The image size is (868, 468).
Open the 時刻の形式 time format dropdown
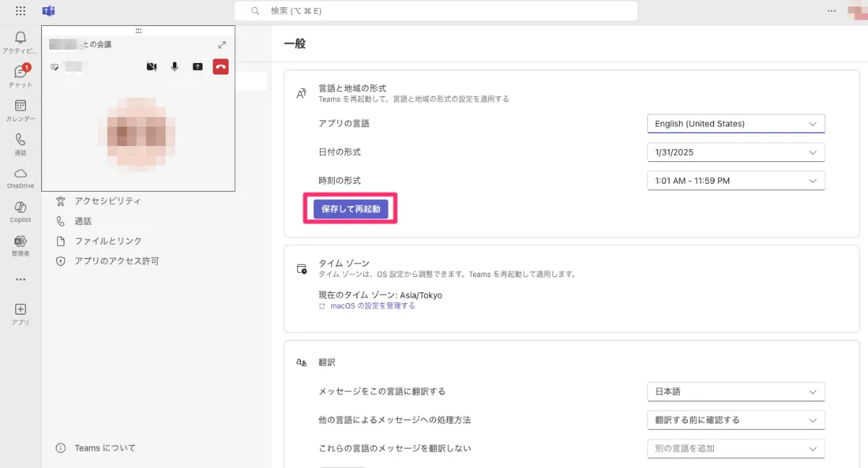click(736, 180)
